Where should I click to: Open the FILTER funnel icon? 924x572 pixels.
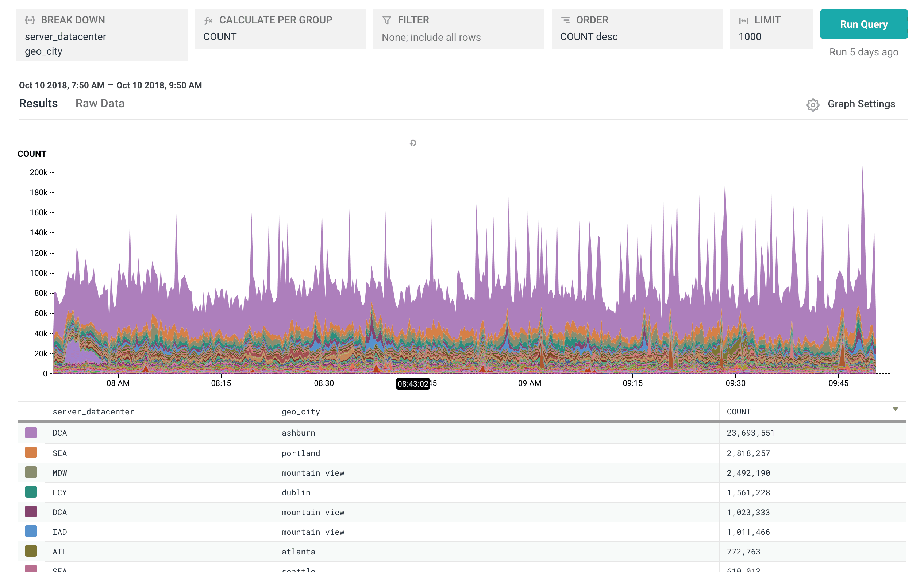(x=387, y=20)
